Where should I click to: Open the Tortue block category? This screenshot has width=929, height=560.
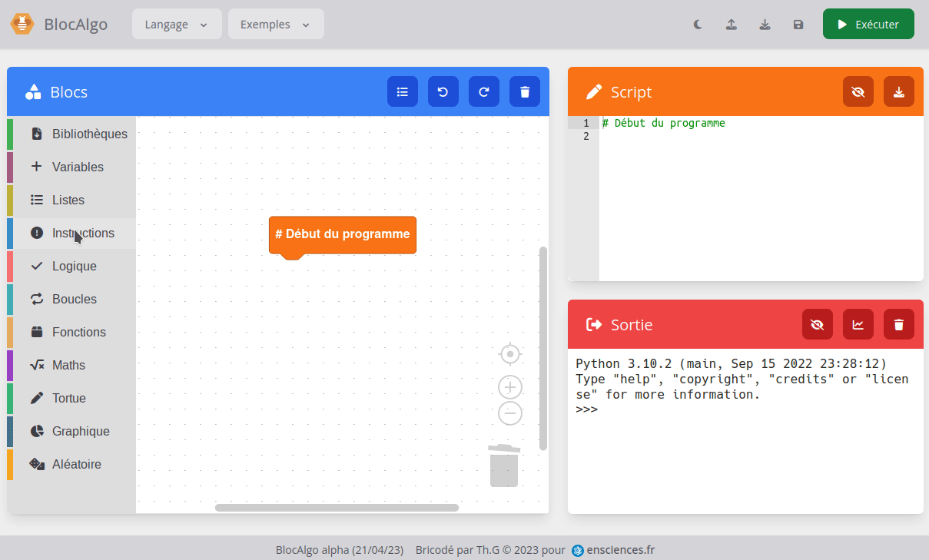click(68, 398)
